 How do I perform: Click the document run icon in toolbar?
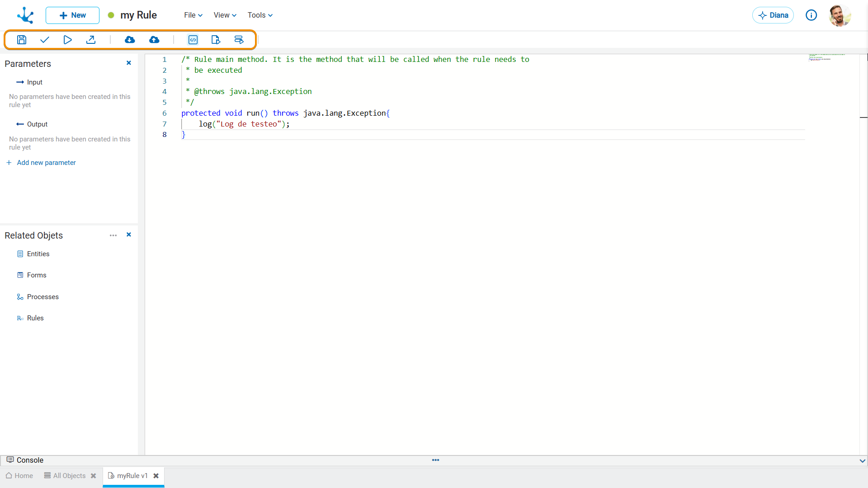pyautogui.click(x=216, y=40)
